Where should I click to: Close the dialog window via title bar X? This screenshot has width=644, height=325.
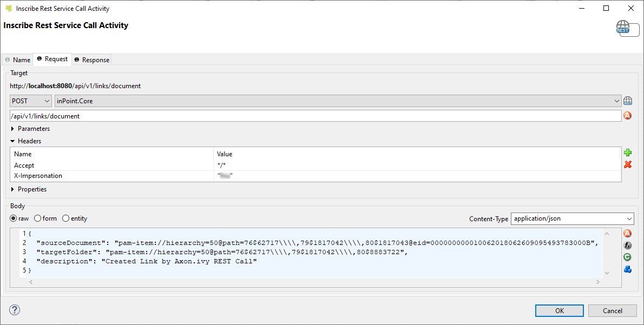[631, 8]
